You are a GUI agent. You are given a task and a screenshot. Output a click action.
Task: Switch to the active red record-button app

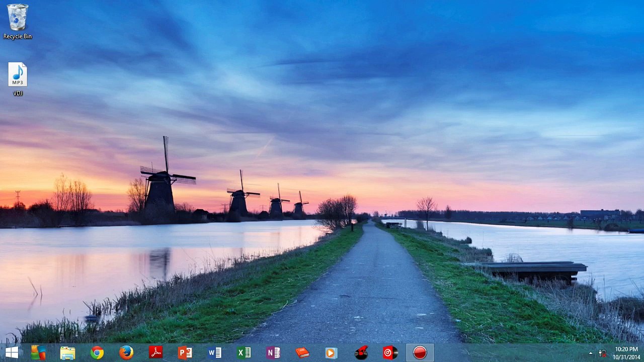[420, 353]
